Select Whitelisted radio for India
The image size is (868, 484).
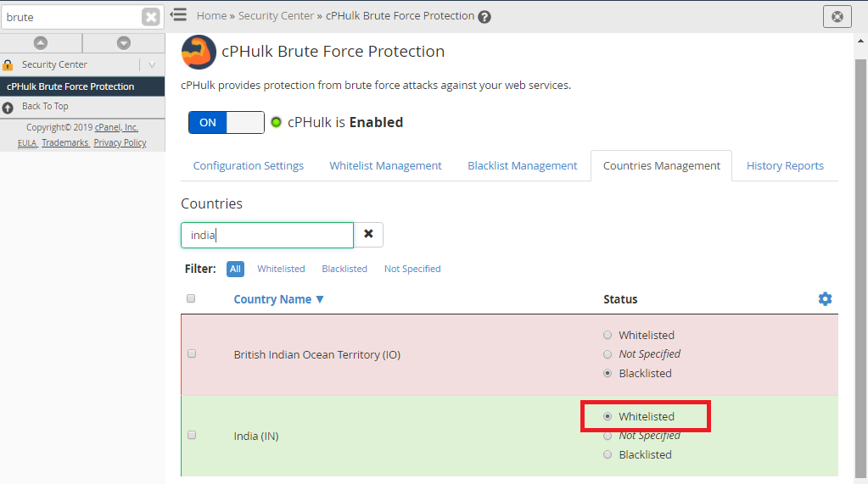(608, 416)
